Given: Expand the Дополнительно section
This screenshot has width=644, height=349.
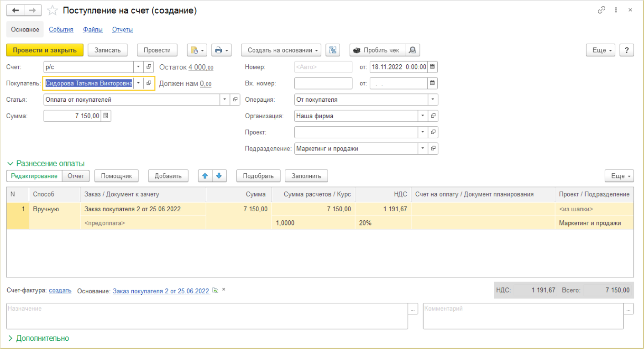Looking at the screenshot, I should pyautogui.click(x=38, y=338).
